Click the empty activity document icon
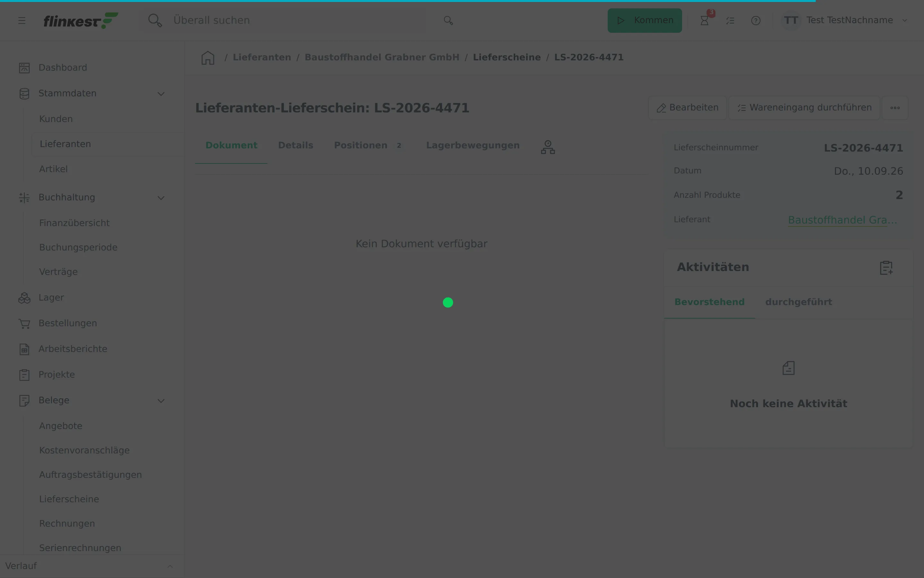 point(789,368)
